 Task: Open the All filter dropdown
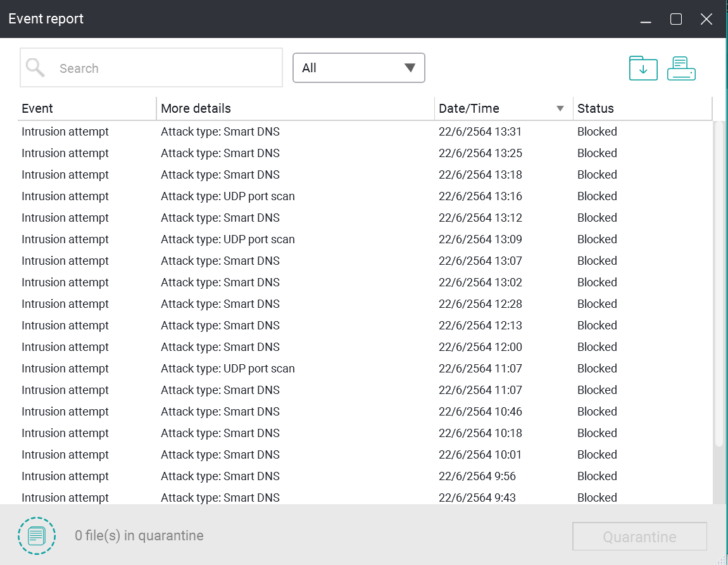point(358,68)
